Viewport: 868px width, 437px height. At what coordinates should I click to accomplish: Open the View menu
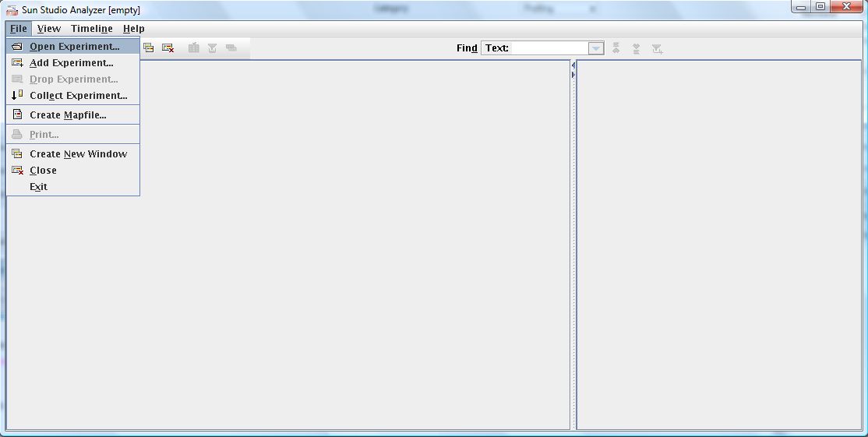(49, 29)
